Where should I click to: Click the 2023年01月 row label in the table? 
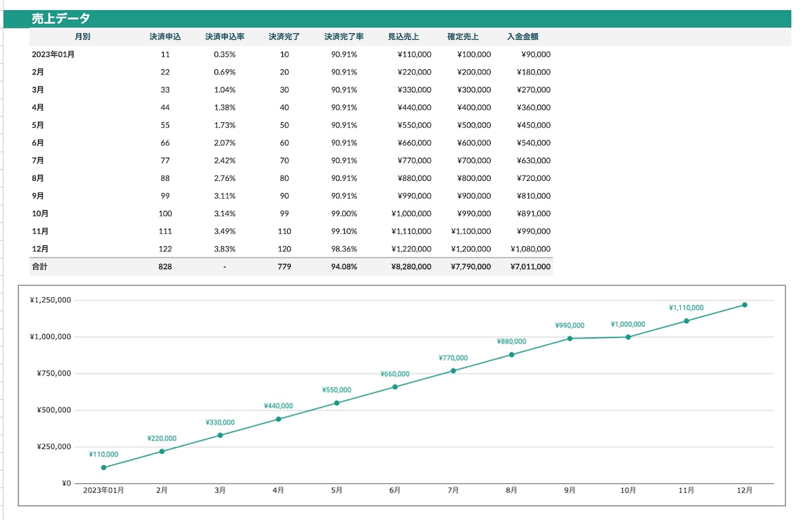tap(53, 55)
